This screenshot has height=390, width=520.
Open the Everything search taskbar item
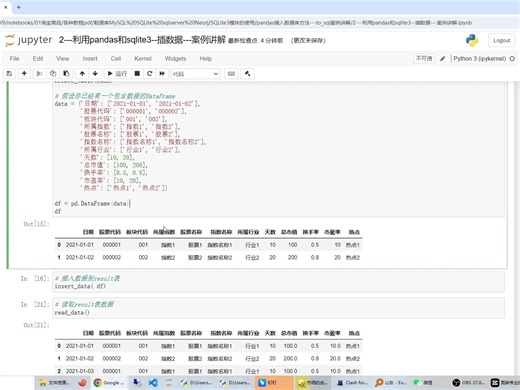coord(391,383)
